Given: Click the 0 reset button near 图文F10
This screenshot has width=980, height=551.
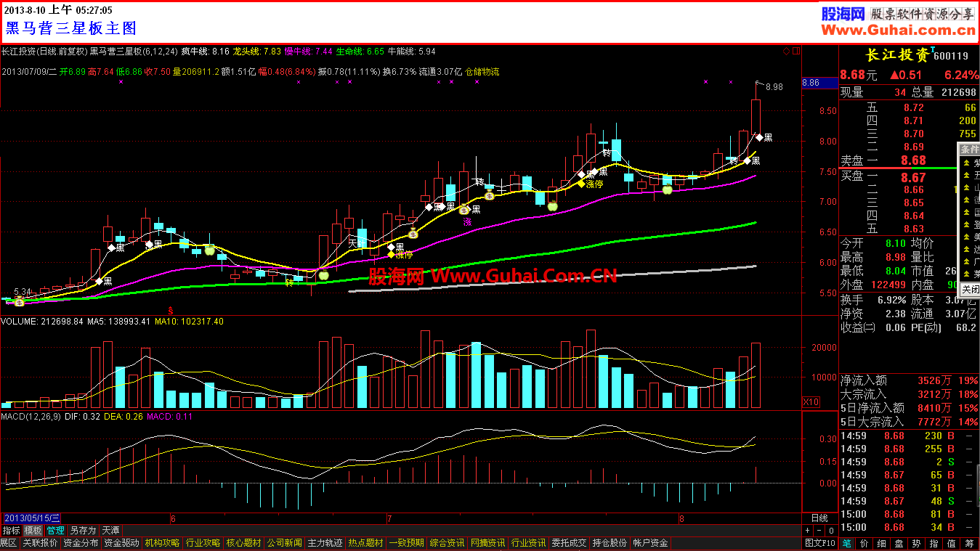Looking at the screenshot, I should pos(833,531).
